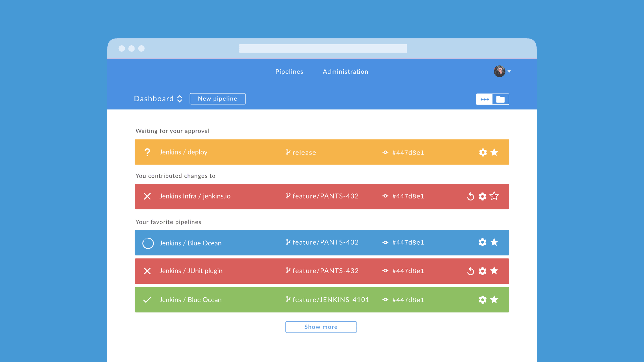
Task: Click the failure X icon on Jenkins / JUnit plugin
Action: pos(147,271)
